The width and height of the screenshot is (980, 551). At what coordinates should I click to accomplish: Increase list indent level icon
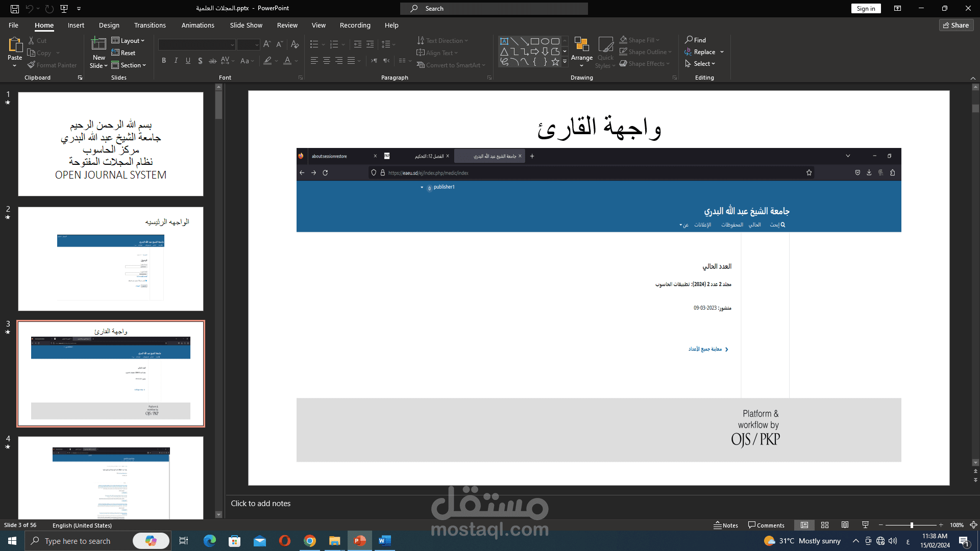pos(370,44)
